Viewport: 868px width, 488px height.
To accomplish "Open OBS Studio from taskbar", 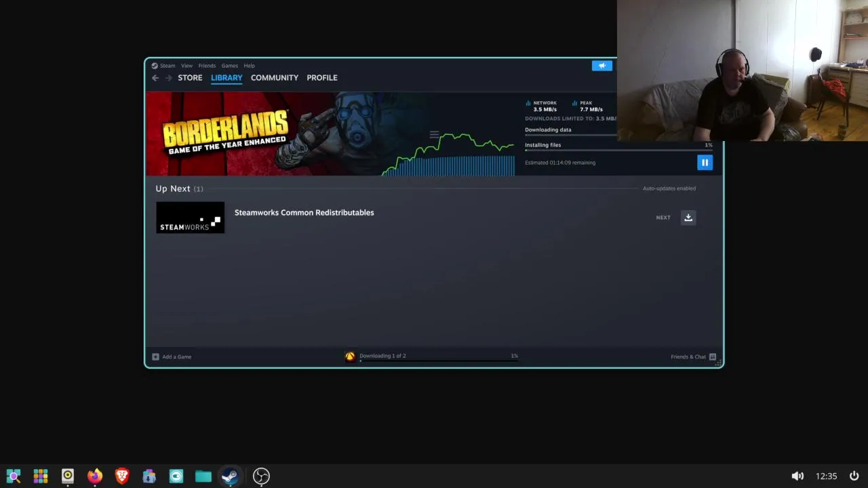I will click(x=261, y=476).
